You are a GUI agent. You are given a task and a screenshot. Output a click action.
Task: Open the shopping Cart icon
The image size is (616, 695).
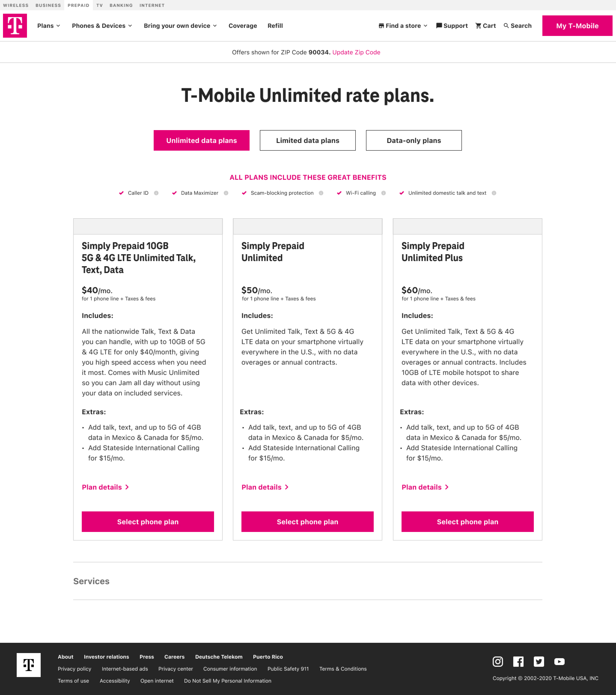click(478, 26)
